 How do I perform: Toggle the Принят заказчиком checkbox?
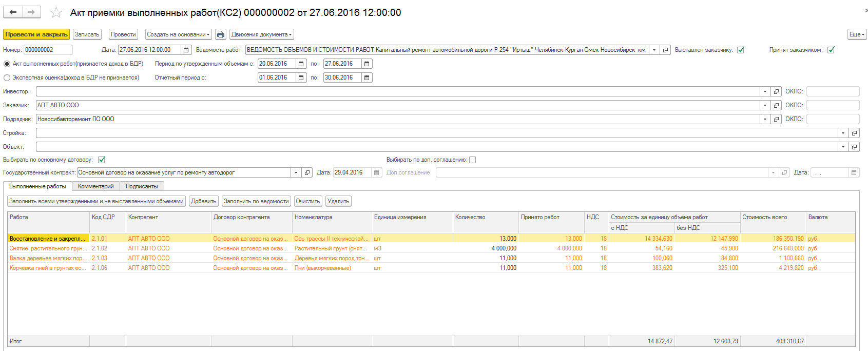[x=831, y=50]
